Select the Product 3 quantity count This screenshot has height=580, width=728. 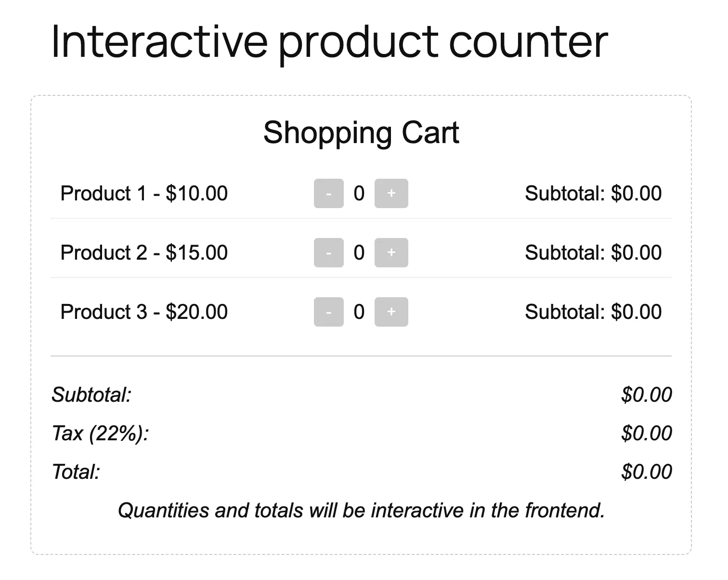(x=359, y=312)
